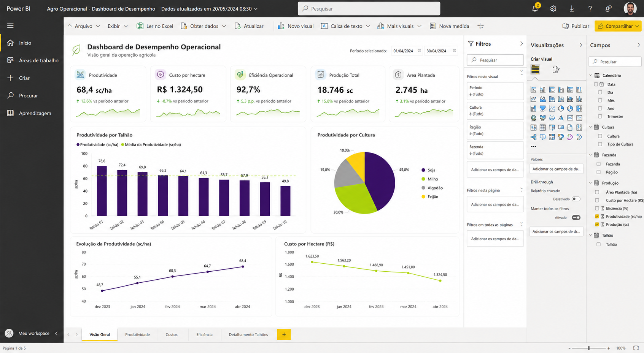The width and height of the screenshot is (644, 353).
Task: Click the Área Plantada card icon
Action: pos(398,74)
